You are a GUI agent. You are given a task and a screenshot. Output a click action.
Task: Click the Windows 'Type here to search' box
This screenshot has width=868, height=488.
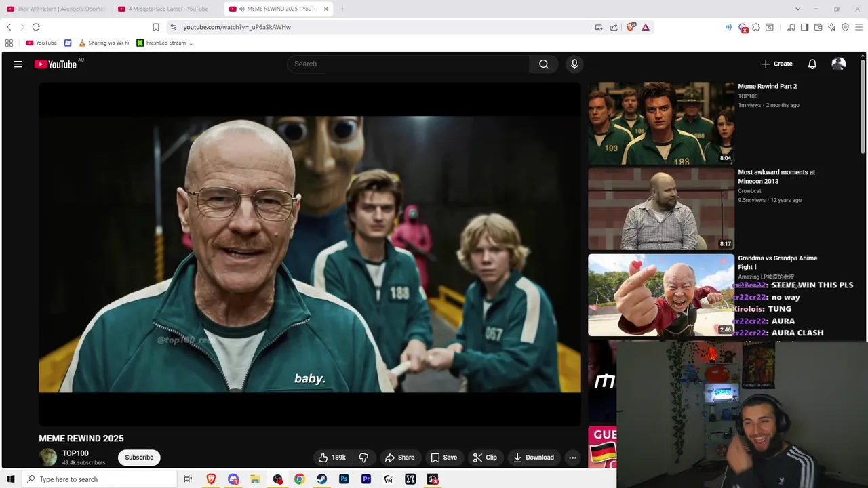pyautogui.click(x=99, y=479)
